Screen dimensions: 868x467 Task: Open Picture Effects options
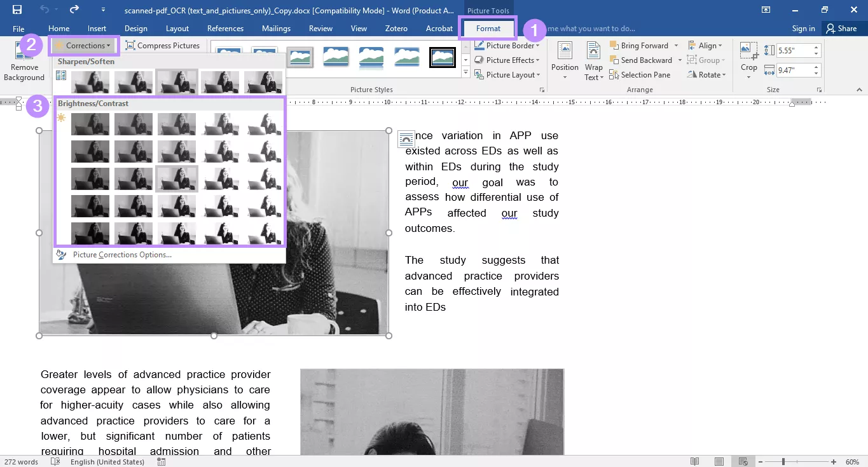pyautogui.click(x=507, y=60)
